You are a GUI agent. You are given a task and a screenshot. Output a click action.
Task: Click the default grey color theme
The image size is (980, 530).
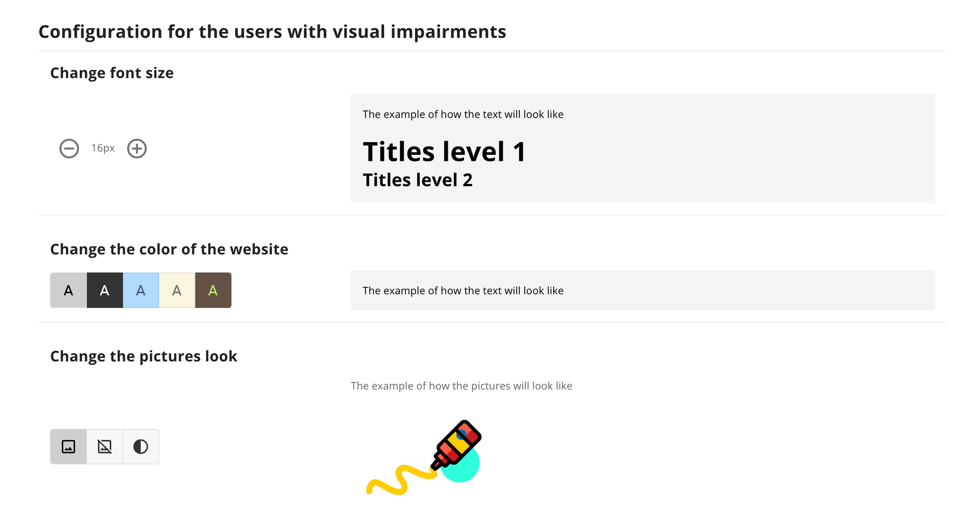click(x=68, y=290)
